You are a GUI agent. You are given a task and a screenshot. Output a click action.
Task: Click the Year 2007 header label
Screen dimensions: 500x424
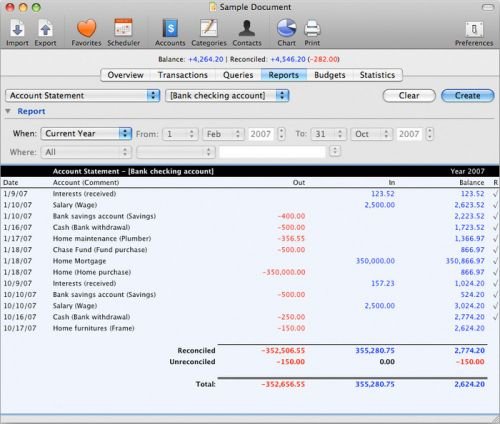467,171
